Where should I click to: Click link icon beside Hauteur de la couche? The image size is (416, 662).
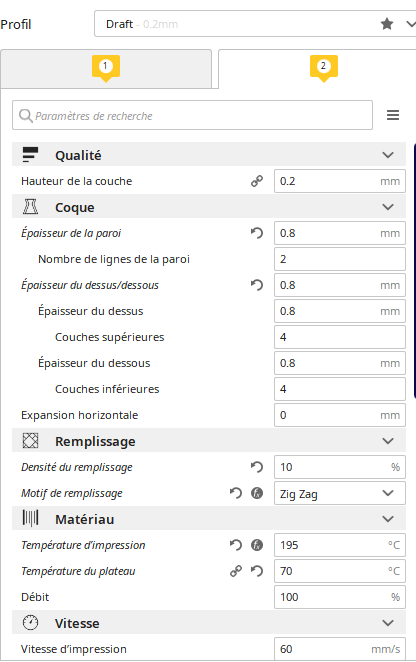point(257,181)
